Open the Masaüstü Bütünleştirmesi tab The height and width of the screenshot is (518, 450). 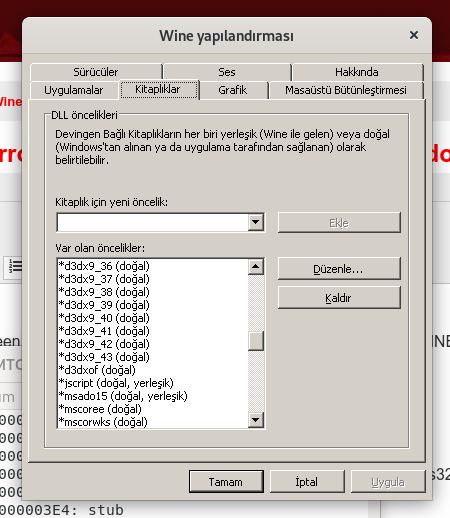346,90
